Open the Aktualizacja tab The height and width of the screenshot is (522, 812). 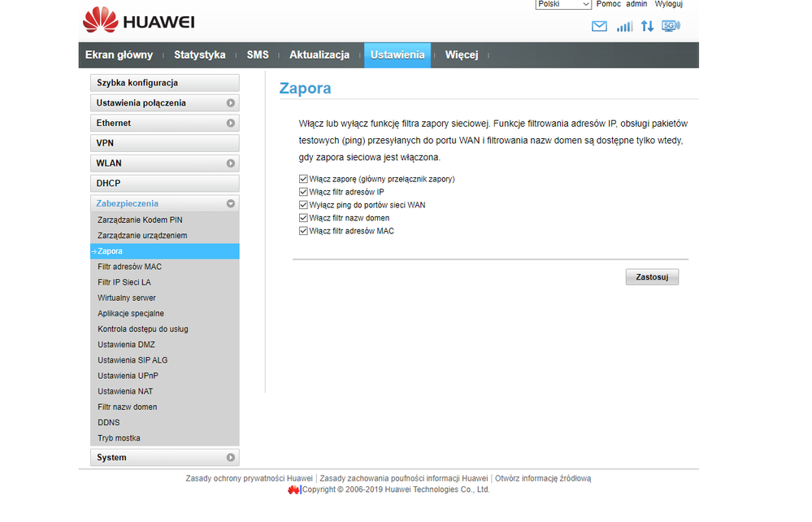pyautogui.click(x=319, y=55)
